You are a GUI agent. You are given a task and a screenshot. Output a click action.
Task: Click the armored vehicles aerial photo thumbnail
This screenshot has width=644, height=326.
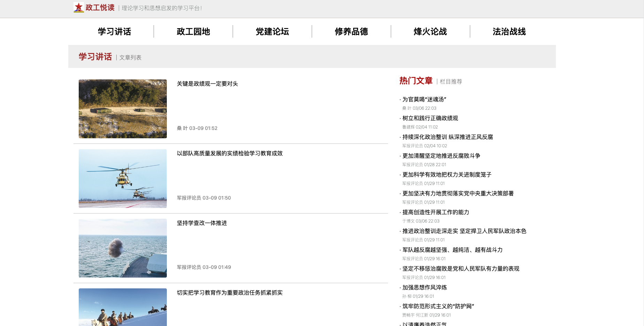pyautogui.click(x=123, y=109)
